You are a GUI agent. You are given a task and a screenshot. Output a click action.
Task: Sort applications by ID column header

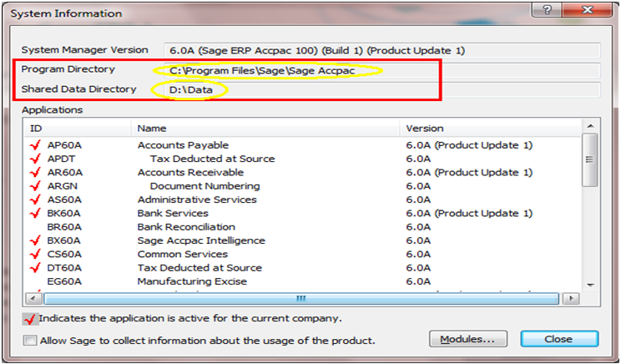click(78, 129)
